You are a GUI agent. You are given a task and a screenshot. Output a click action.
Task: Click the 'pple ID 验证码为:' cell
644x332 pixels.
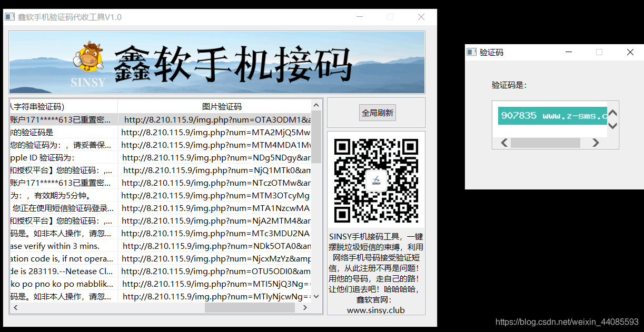coord(64,157)
